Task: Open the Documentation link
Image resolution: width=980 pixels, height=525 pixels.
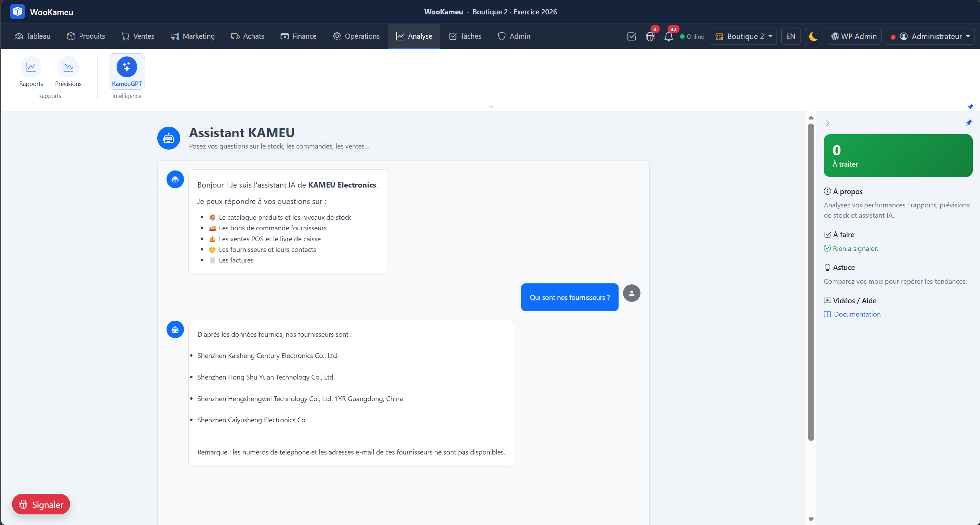Action: 852,314
